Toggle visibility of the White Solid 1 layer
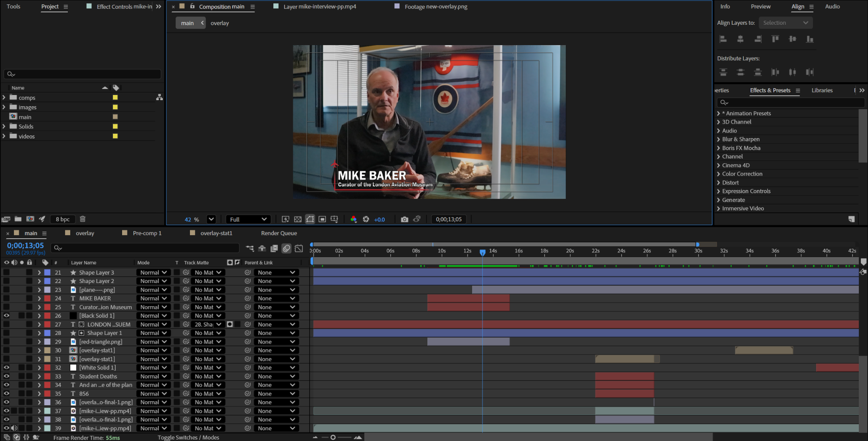The width and height of the screenshot is (868, 441). tap(6, 368)
